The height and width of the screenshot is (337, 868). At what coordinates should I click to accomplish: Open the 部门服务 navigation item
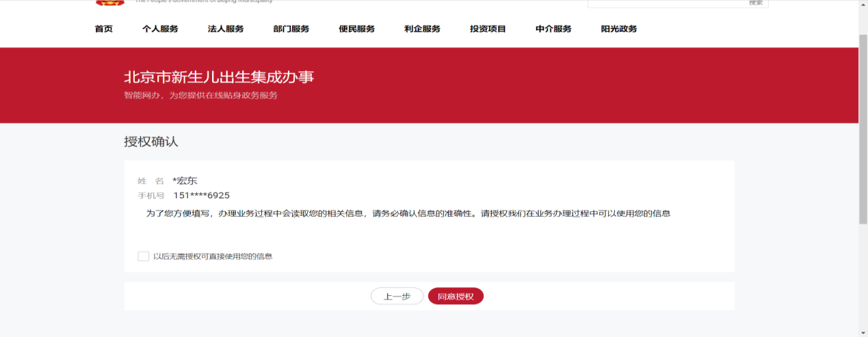click(291, 29)
